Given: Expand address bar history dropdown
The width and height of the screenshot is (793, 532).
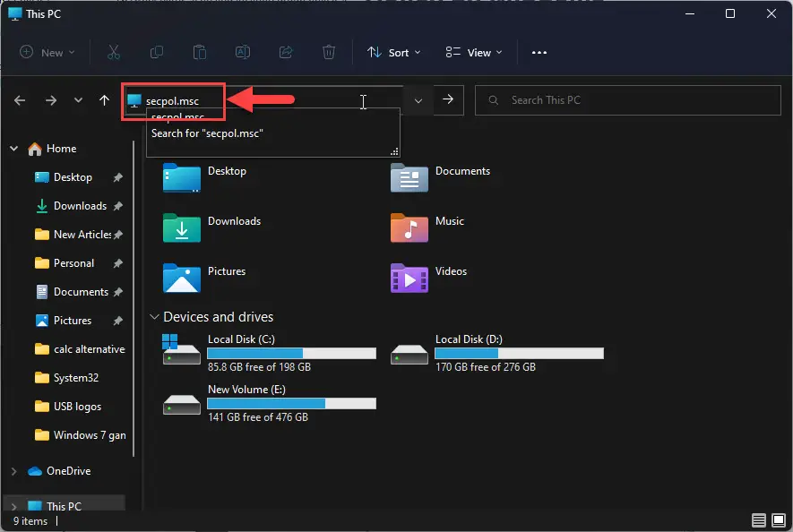Looking at the screenshot, I should tap(418, 100).
